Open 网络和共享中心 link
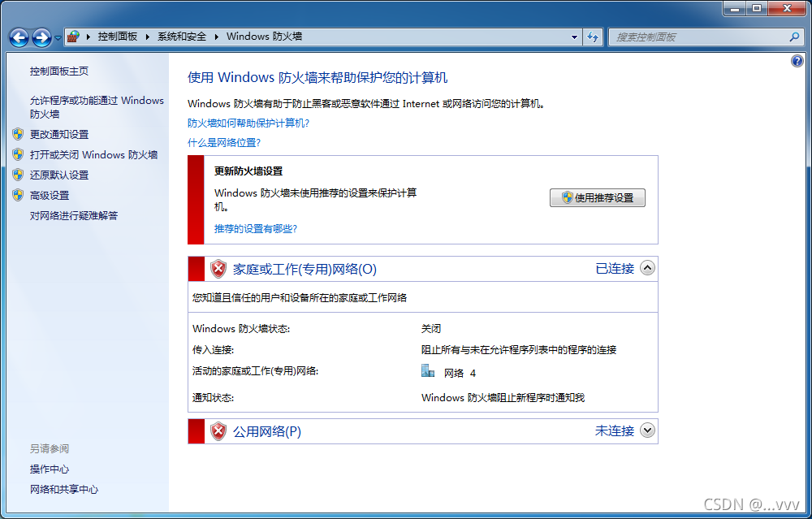812x519 pixels. [x=63, y=489]
